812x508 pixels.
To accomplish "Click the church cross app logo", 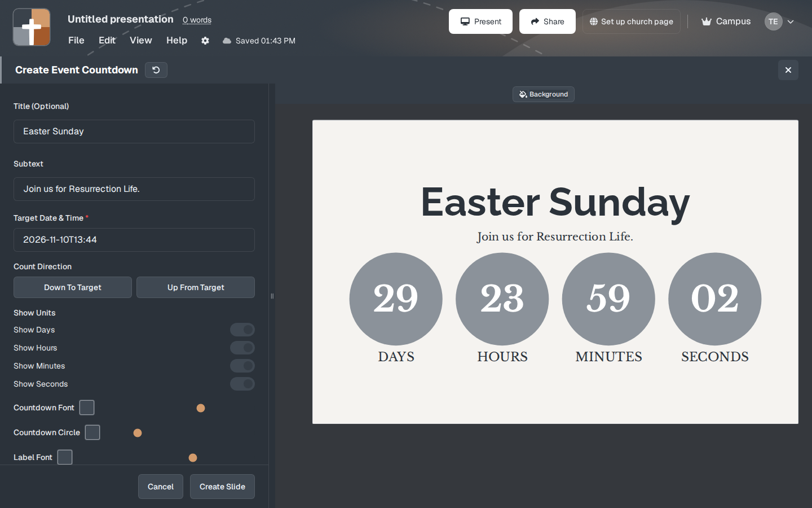I will pos(32,27).
